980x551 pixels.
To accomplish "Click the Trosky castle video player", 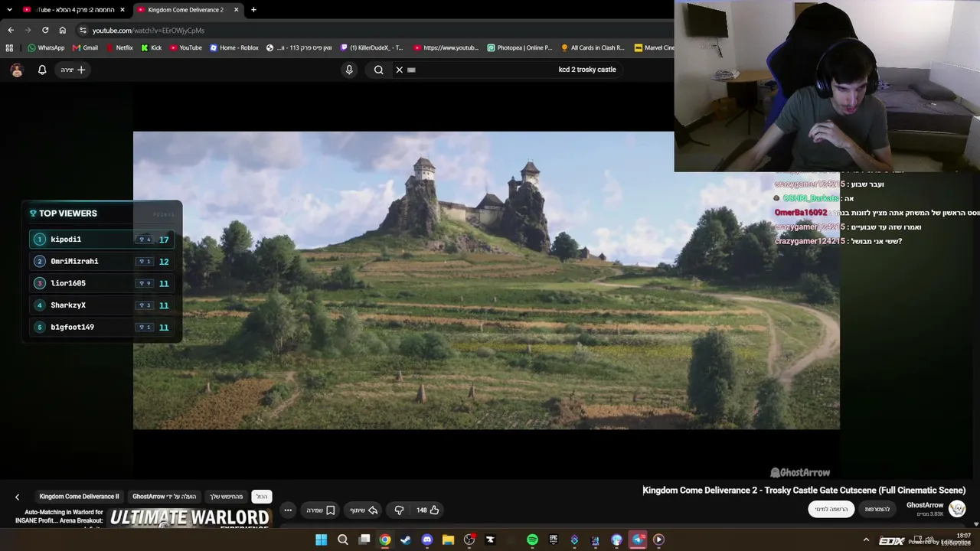I will pyautogui.click(x=486, y=280).
